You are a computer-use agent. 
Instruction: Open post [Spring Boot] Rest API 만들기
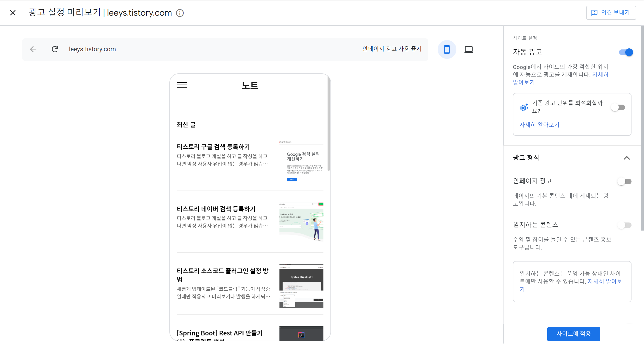220,336
